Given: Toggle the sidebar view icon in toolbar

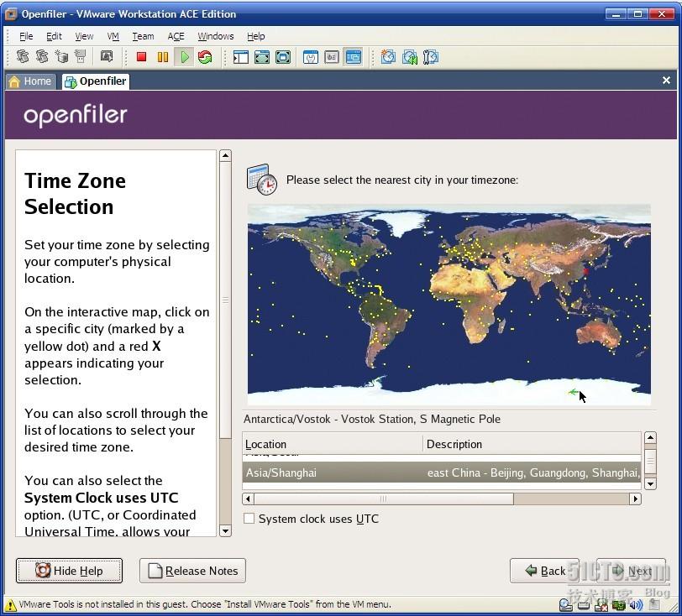Looking at the screenshot, I should pos(240,57).
